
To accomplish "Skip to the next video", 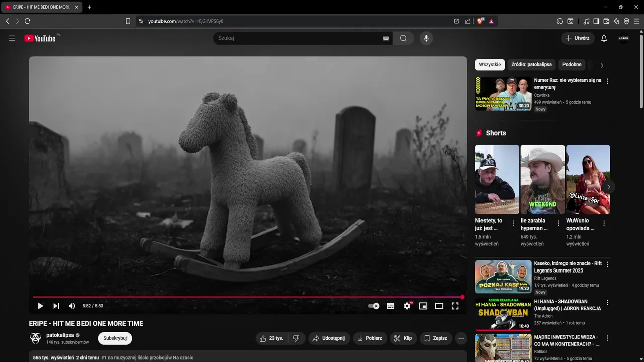I will coord(56,306).
